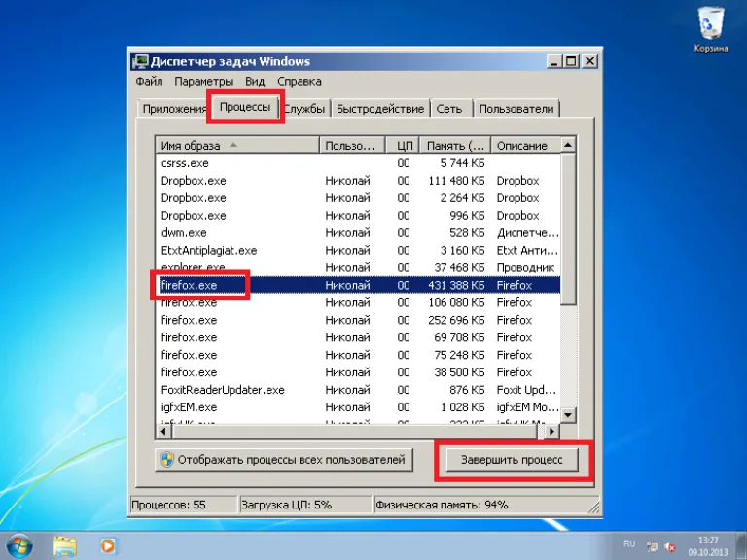Select firefox.exe using 75 248 КБ
Screen dimensions: 747x560
(x=358, y=355)
